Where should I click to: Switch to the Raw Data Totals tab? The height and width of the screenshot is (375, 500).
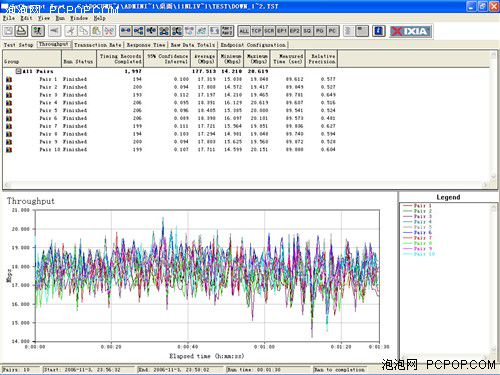(193, 45)
